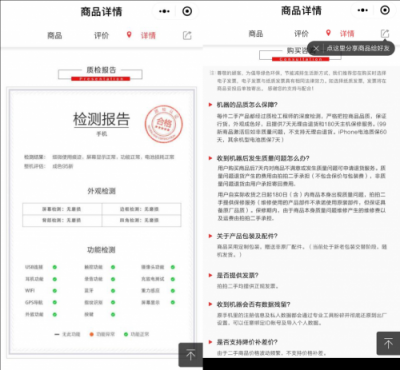Tap the share icon on right screen
This screenshot has width=400, height=370.
[385, 33]
